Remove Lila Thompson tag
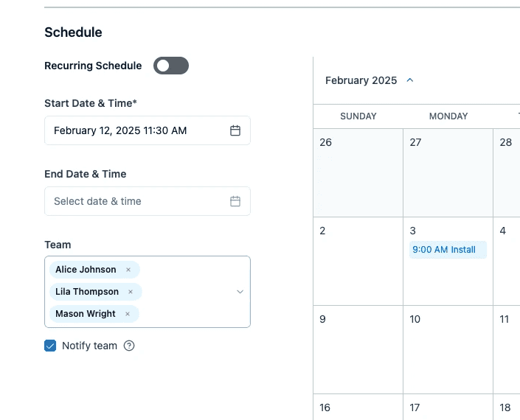520x420 pixels. pos(131,292)
